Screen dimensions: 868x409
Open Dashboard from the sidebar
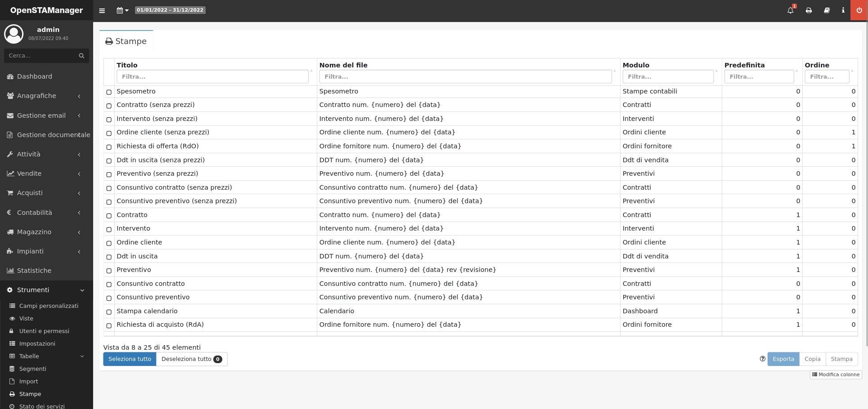tap(35, 76)
